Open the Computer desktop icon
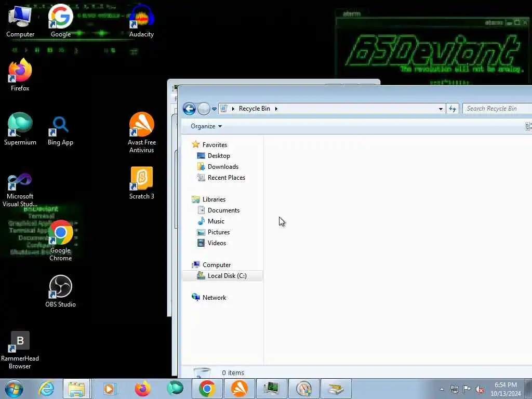The width and height of the screenshot is (532, 399). tap(20, 21)
